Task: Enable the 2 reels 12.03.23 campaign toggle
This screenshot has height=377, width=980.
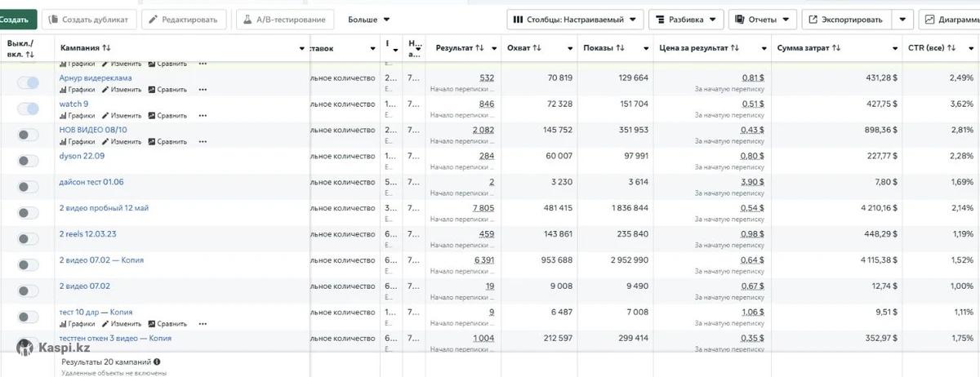Action: pos(28,239)
